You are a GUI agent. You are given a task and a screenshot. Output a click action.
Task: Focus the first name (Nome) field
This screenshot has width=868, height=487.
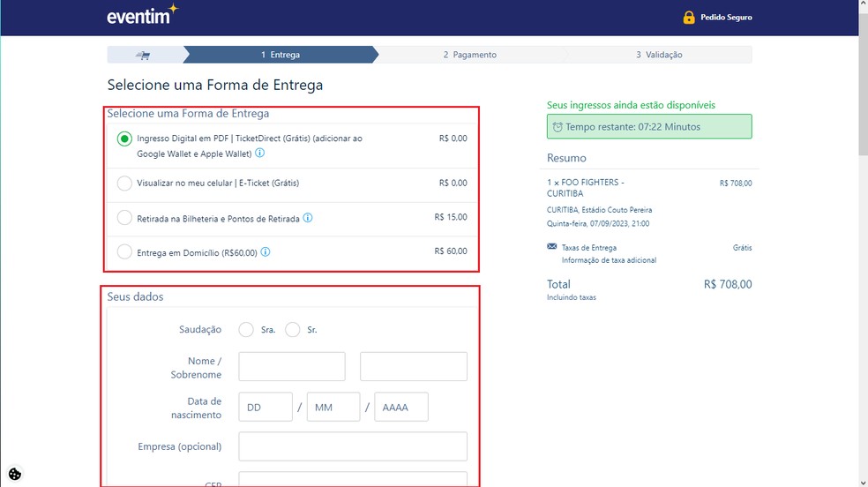coord(292,366)
